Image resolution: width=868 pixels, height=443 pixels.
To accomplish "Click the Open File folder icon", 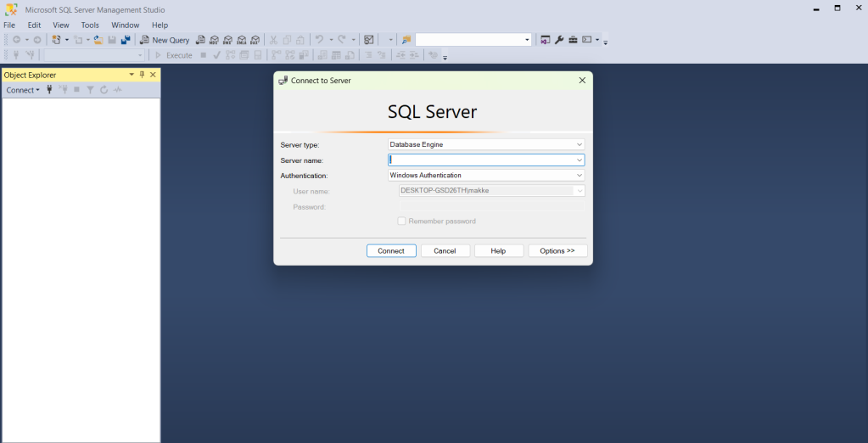I will tap(98, 40).
